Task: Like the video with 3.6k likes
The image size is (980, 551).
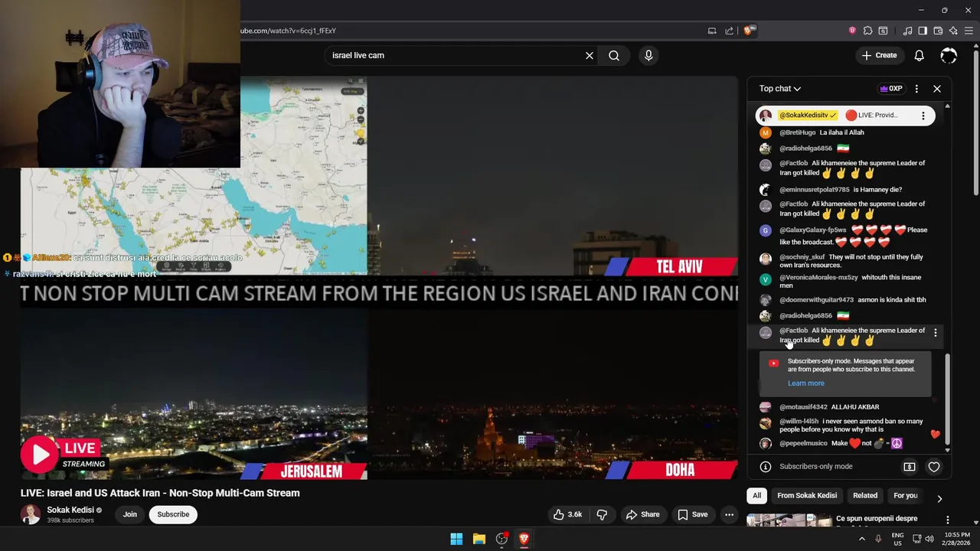Action: 567,514
